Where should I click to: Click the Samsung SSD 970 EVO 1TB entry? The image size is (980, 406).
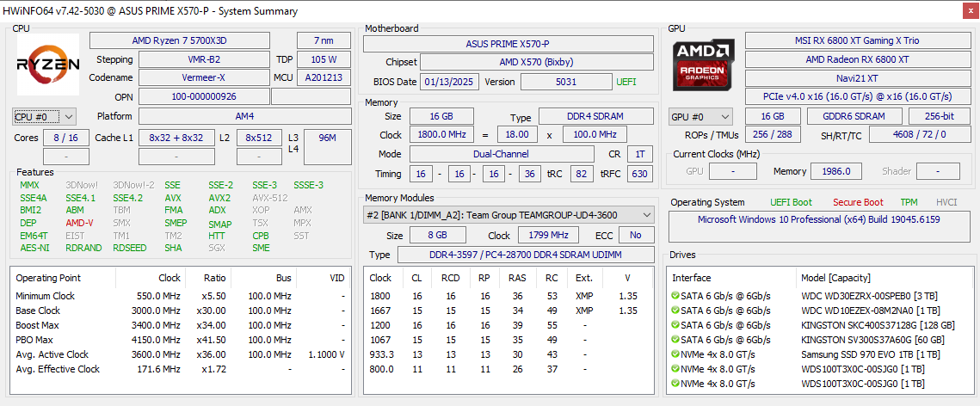pyautogui.click(x=821, y=354)
